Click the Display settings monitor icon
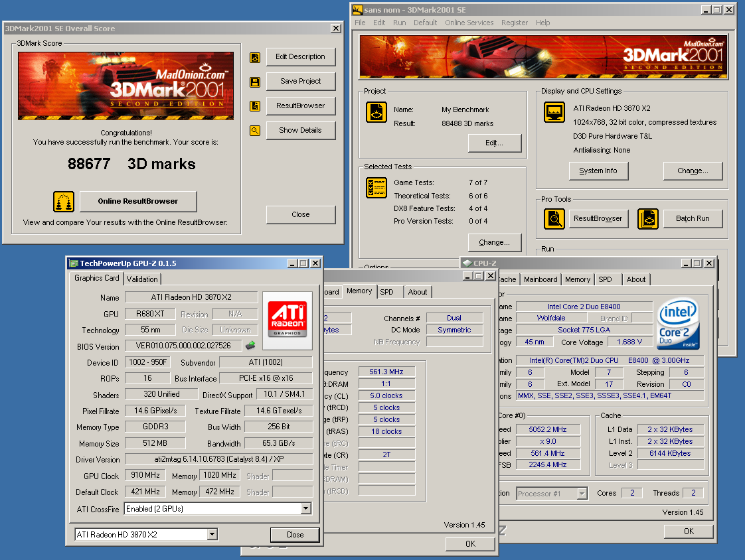Screen dimensions: 745x560 click(x=554, y=113)
